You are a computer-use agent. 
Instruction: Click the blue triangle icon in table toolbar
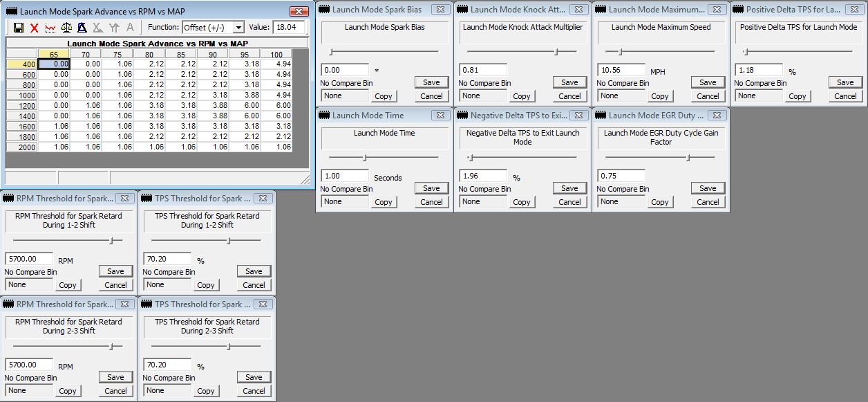point(82,28)
